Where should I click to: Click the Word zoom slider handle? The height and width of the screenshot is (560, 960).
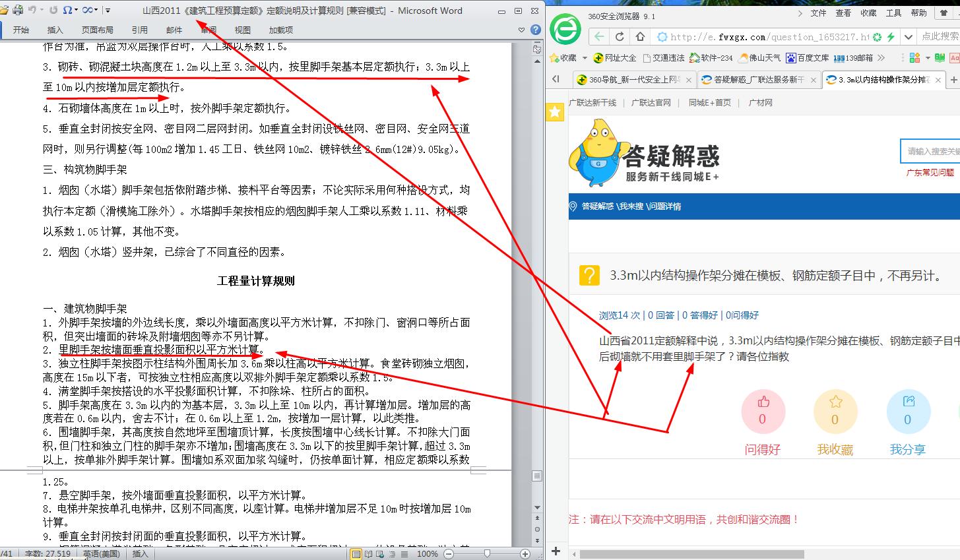click(487, 554)
